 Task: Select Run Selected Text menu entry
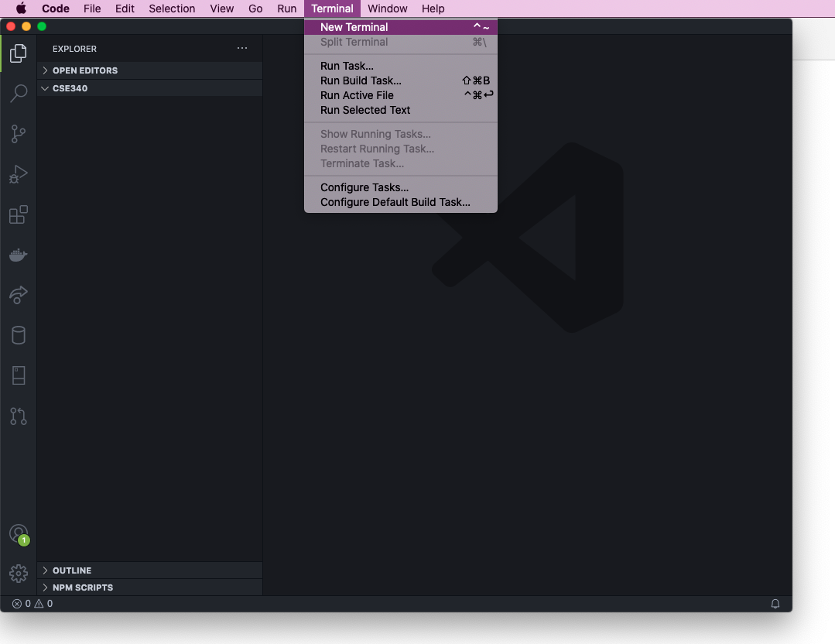click(400, 110)
